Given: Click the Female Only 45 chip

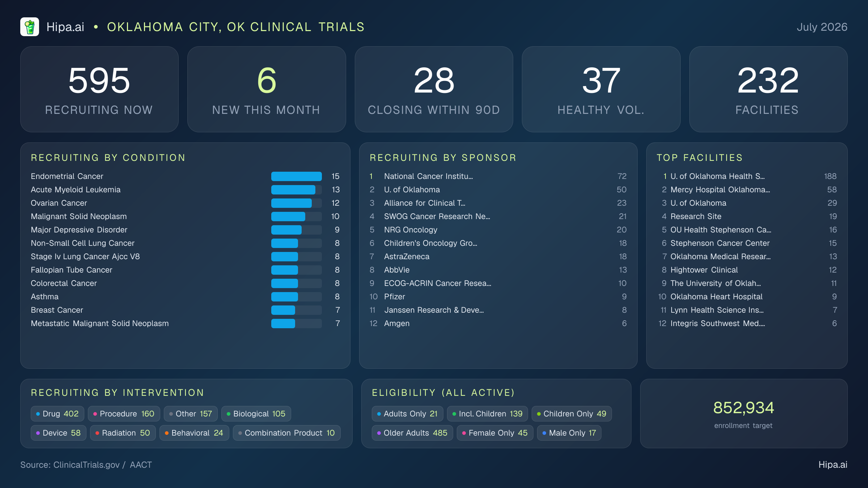Looking at the screenshot, I should (x=495, y=433).
